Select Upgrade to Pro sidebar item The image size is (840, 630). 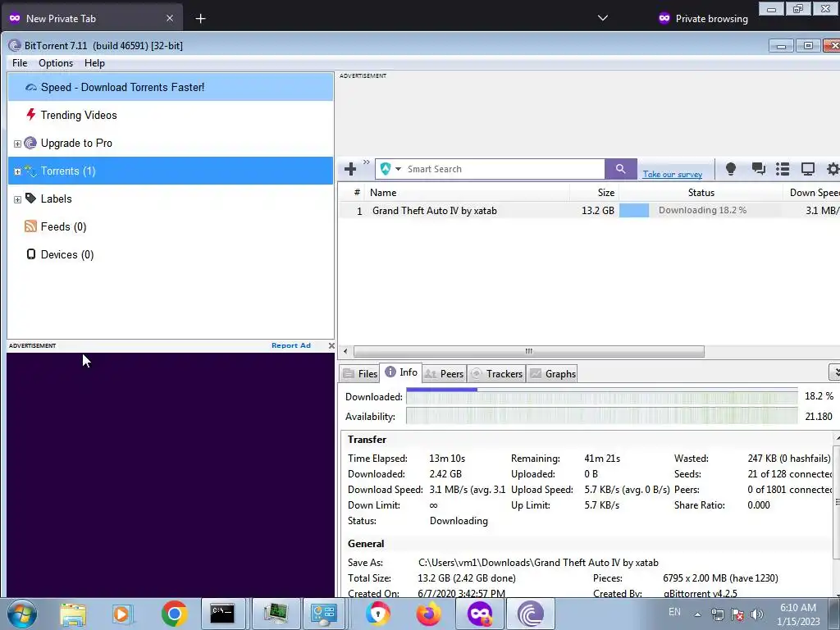click(76, 143)
